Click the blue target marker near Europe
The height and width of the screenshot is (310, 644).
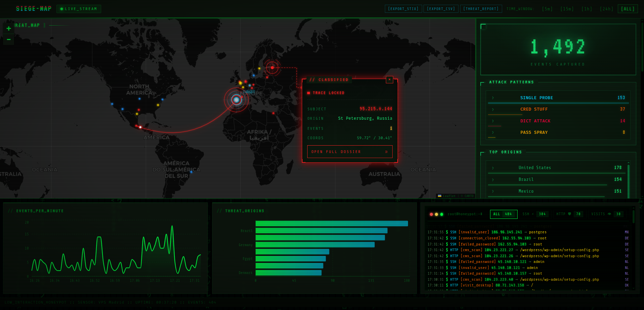pos(237,100)
